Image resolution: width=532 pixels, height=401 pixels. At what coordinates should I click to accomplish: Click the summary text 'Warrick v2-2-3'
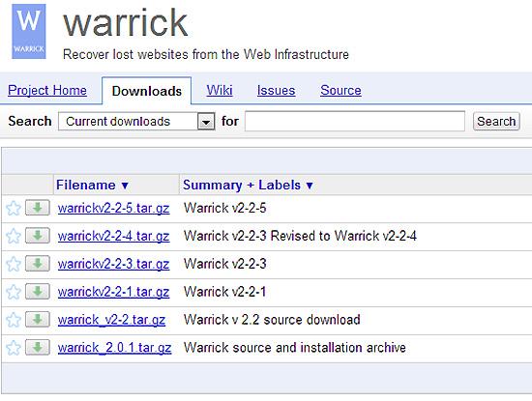point(225,264)
